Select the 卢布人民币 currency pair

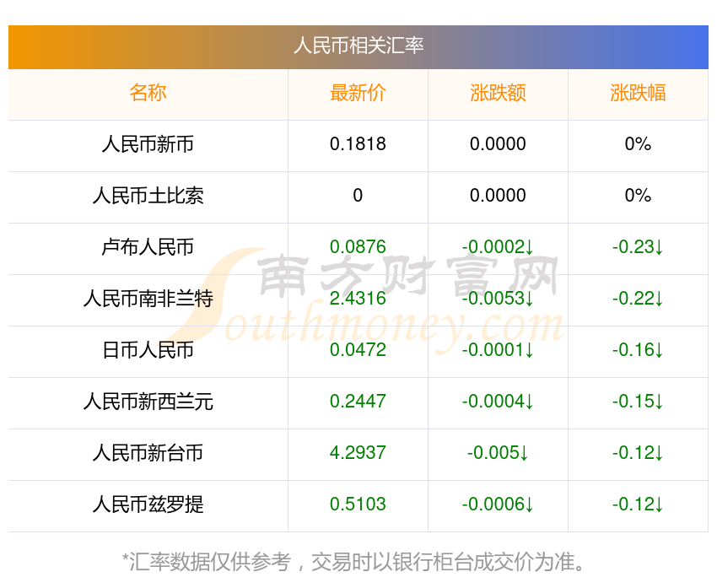click(148, 247)
